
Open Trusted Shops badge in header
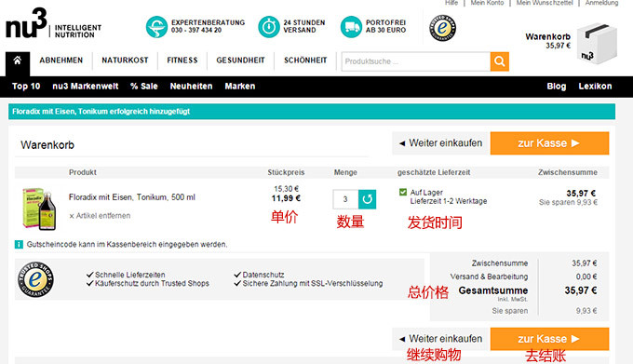pos(442,28)
